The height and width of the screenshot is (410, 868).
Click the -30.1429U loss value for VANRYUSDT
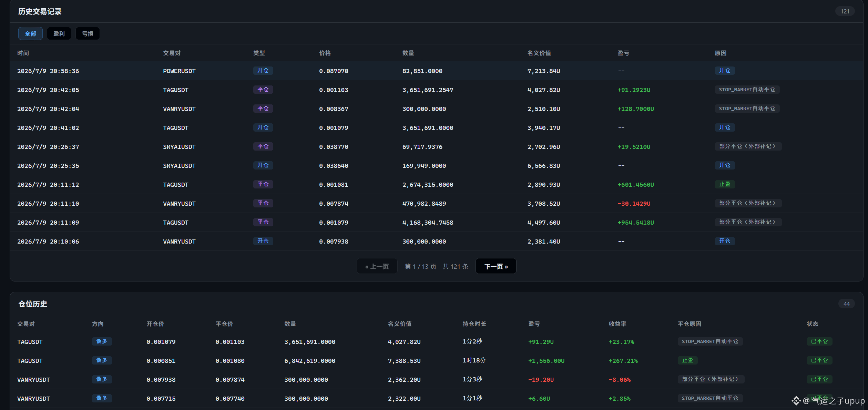(x=634, y=204)
